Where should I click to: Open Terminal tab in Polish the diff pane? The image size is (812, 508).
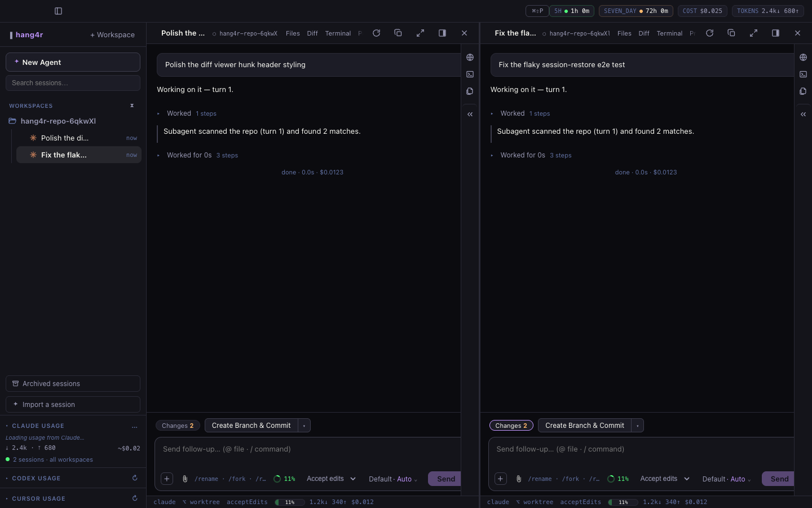tap(338, 33)
